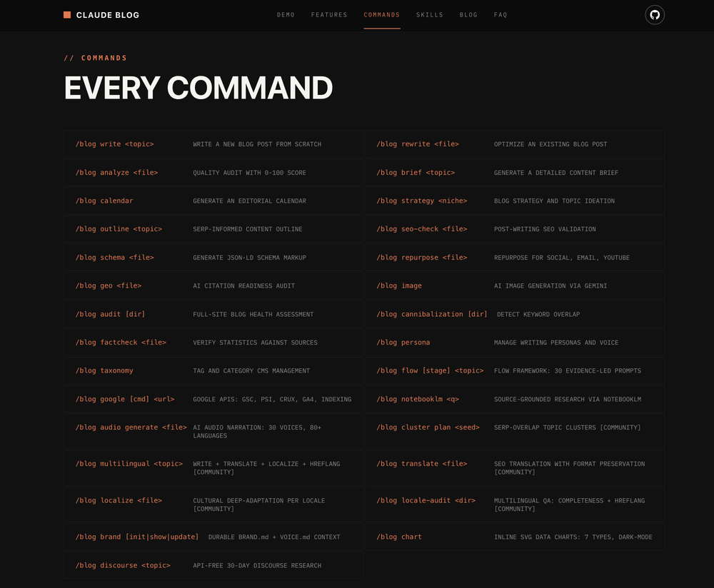Click the /blog localize <file> command
The height and width of the screenshot is (588, 714).
coord(119,500)
